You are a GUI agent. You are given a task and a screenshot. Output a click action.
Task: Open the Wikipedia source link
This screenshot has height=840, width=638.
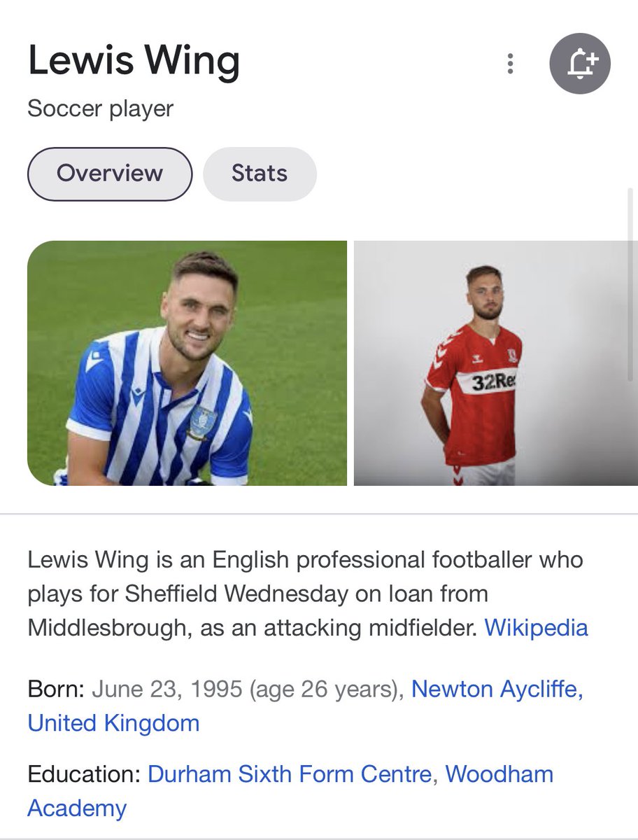[536, 627]
